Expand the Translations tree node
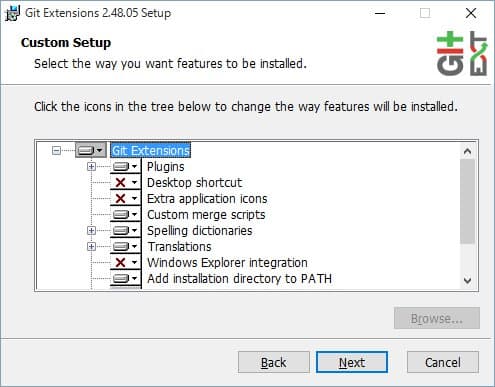The width and height of the screenshot is (495, 387). point(91,246)
